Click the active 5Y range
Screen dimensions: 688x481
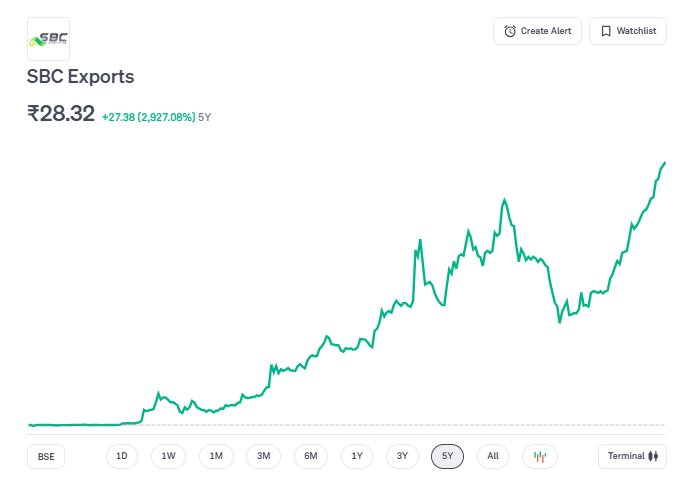[x=448, y=457]
